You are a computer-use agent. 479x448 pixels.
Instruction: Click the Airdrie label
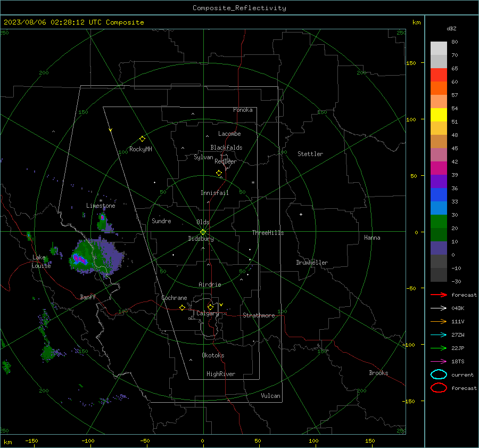pyautogui.click(x=210, y=284)
